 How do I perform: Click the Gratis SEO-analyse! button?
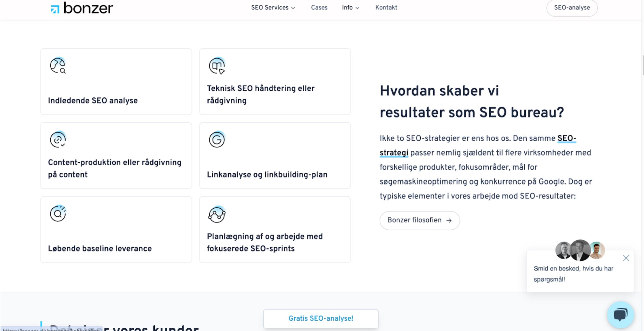click(x=321, y=319)
